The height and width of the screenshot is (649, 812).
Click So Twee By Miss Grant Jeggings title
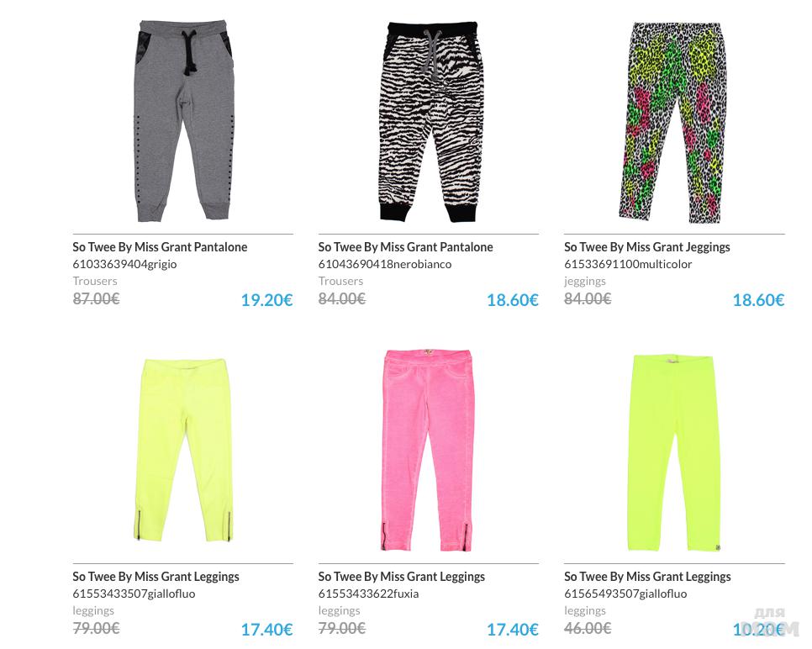point(646,247)
